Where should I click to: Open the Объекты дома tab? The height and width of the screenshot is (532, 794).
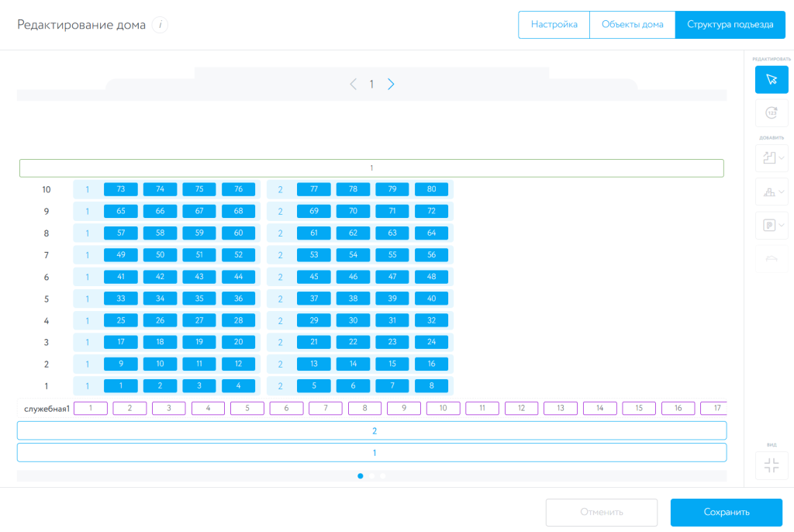pos(632,25)
